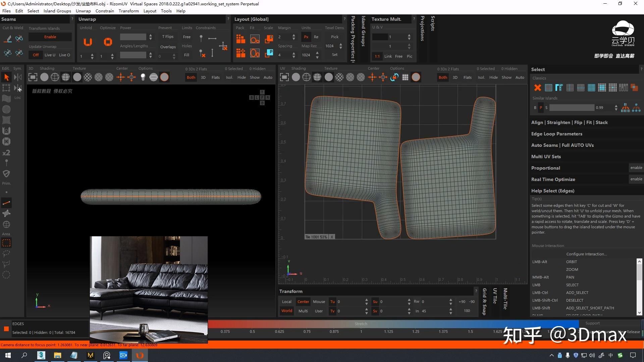Adjust the Similar Islands similarity slider value

(571, 108)
